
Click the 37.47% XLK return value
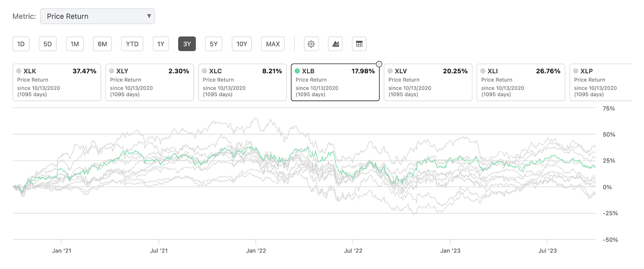click(84, 71)
